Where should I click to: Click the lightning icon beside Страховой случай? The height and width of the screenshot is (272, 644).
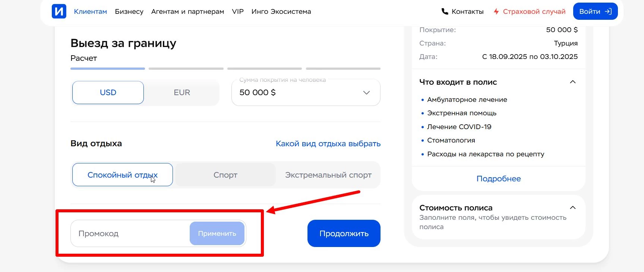click(496, 11)
